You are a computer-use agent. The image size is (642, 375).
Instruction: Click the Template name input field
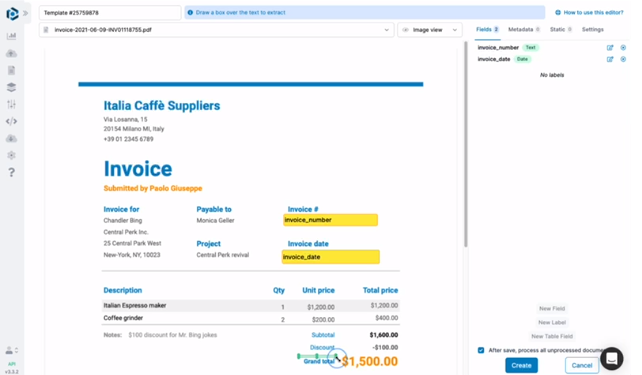[110, 13]
